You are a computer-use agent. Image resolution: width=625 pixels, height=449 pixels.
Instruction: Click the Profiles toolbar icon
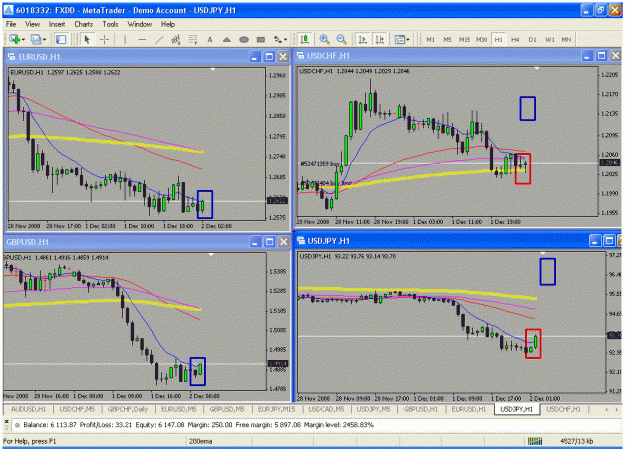click(x=36, y=39)
